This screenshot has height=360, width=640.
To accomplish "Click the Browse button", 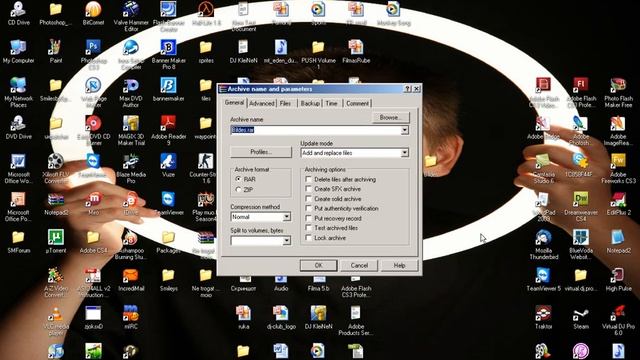I will 390,118.
